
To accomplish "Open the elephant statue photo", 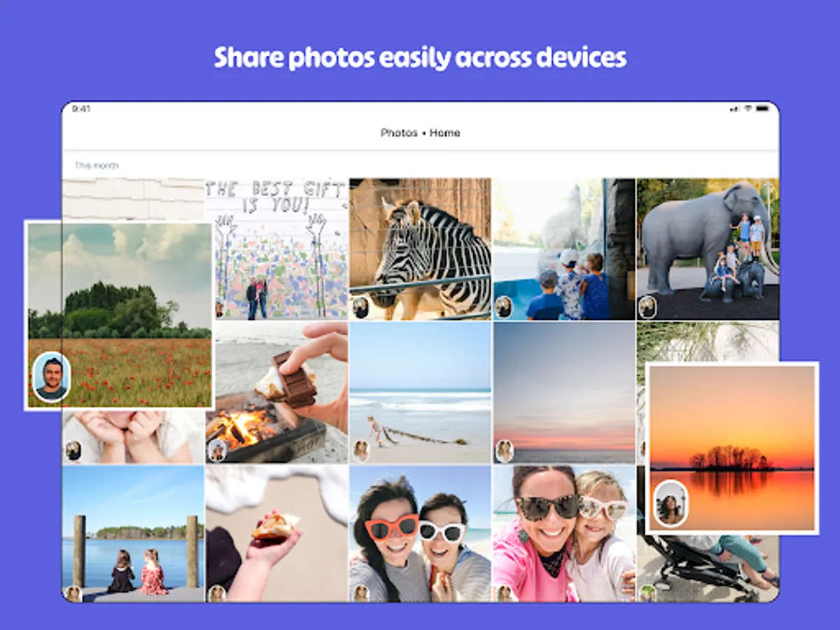I will [x=707, y=249].
